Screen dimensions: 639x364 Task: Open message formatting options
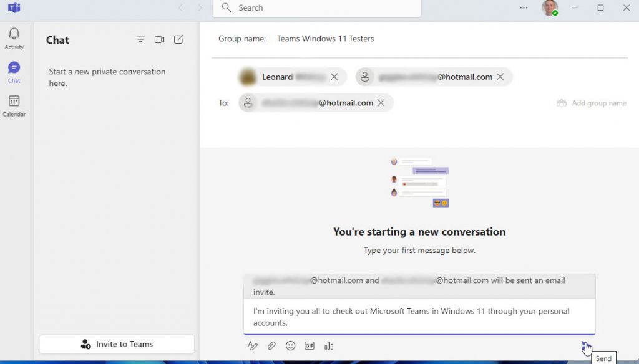click(252, 345)
